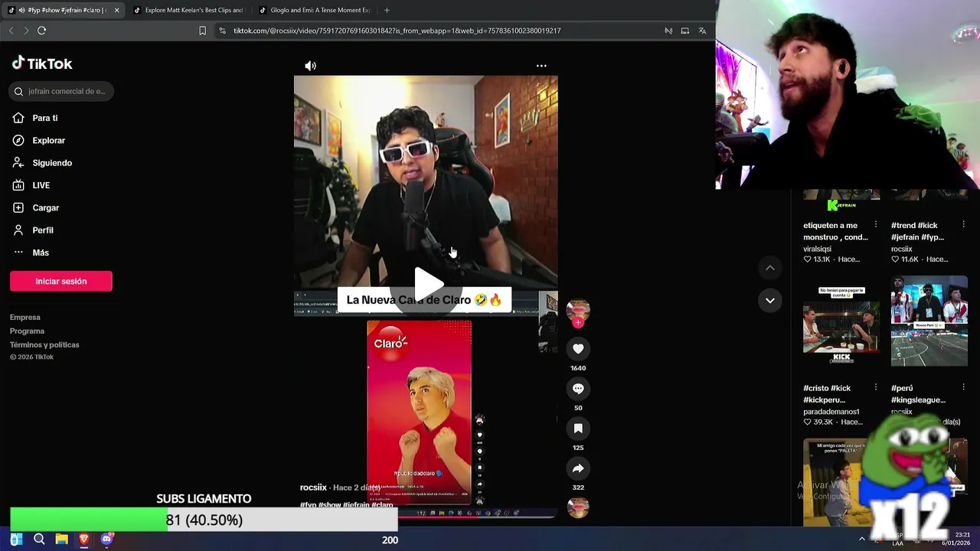Open a new browser tab

coord(387,10)
